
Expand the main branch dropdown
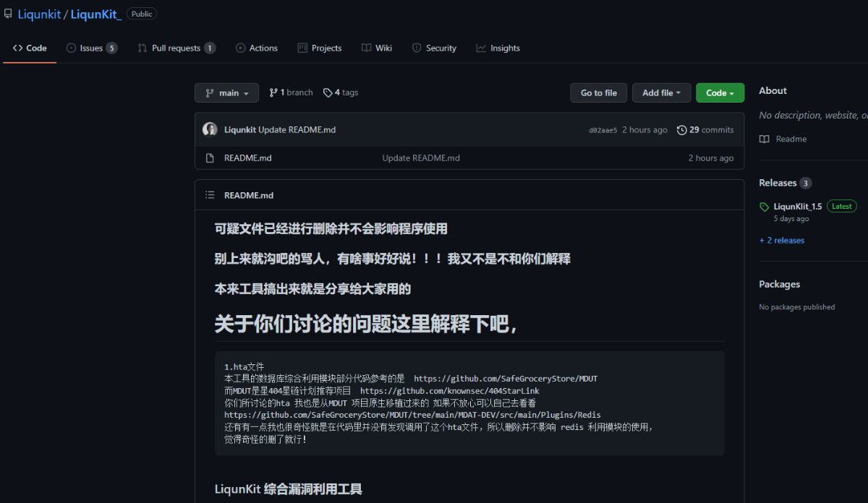click(226, 93)
